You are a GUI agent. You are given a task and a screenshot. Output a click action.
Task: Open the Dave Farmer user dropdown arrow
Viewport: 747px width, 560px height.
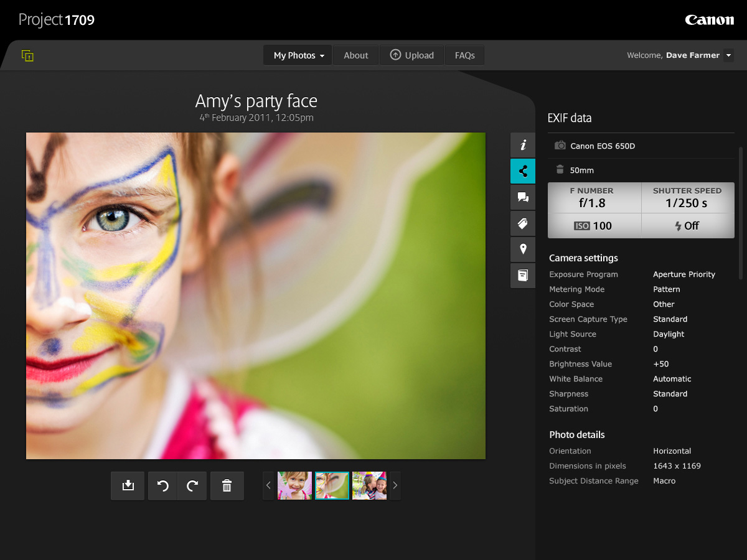click(x=729, y=55)
